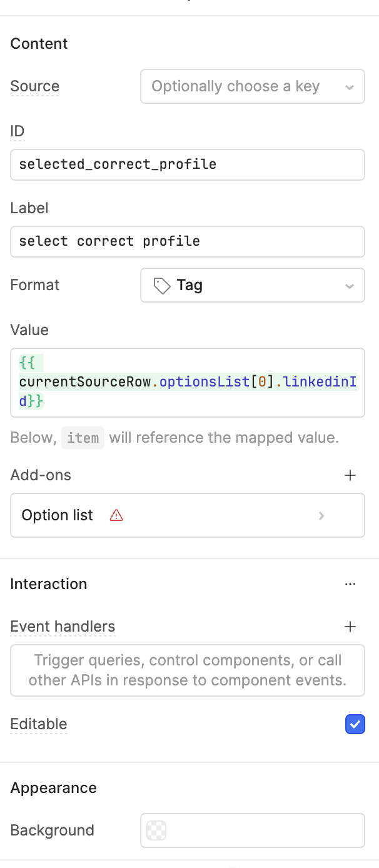Viewport: 379px width, 868px height.
Task: Add an event handler with plus icon
Action: pyautogui.click(x=350, y=627)
